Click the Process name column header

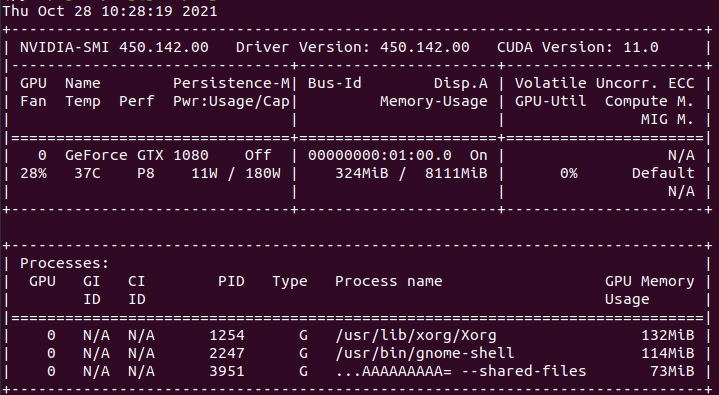point(389,281)
